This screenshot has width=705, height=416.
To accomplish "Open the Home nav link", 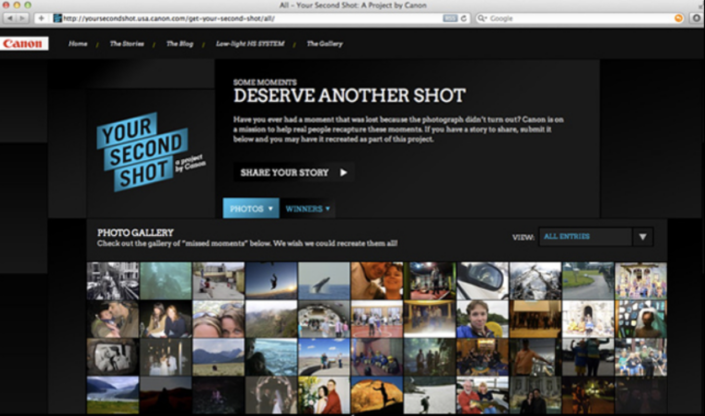I will pos(78,44).
